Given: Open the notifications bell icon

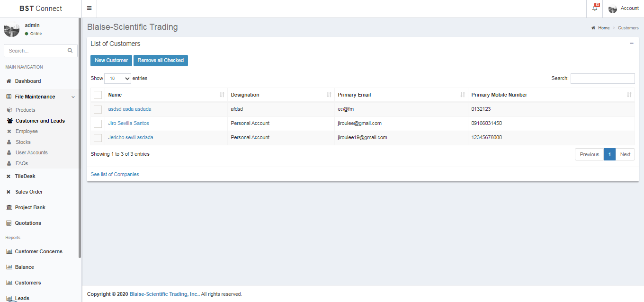Looking at the screenshot, I should point(595,9).
